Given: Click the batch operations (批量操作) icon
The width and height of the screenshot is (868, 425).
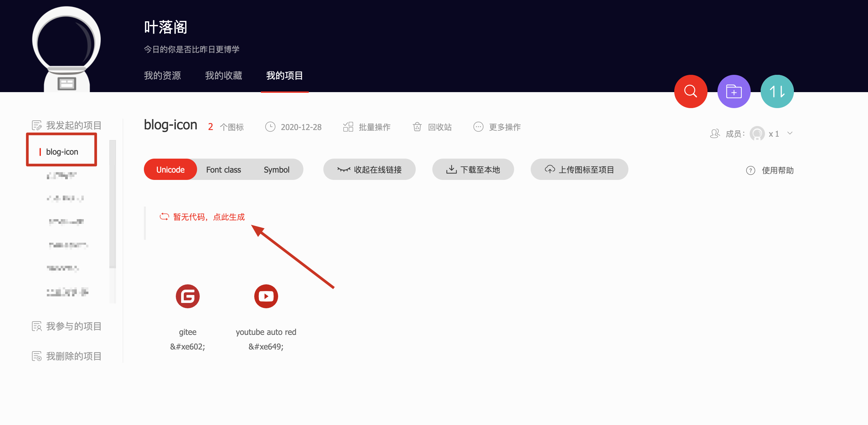Looking at the screenshot, I should click(348, 127).
